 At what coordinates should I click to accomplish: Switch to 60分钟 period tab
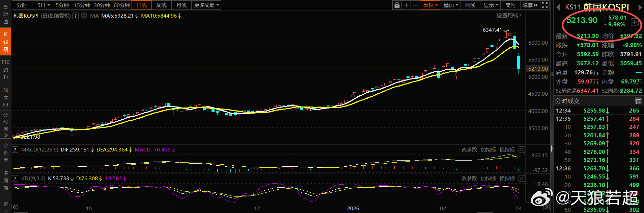coord(122,5)
